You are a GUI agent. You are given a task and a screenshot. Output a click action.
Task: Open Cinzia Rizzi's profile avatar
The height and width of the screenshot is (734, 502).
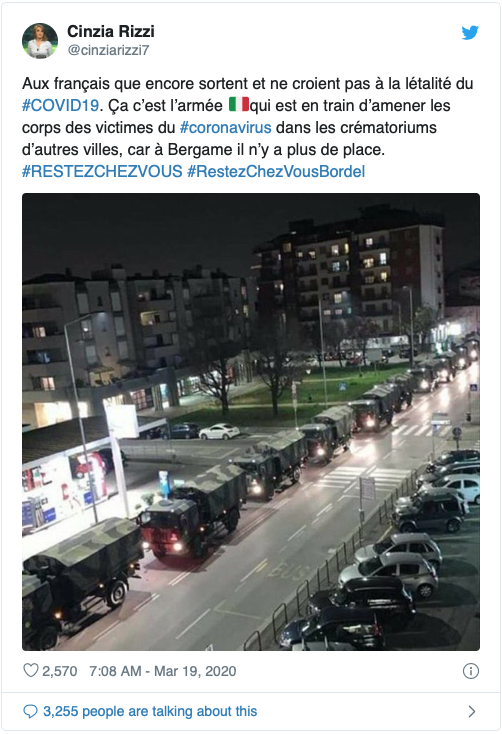click(40, 41)
